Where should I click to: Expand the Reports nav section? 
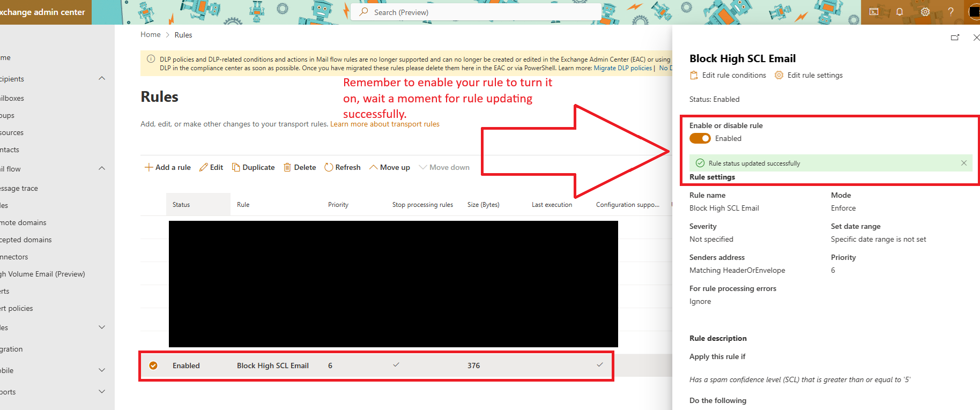[102, 392]
